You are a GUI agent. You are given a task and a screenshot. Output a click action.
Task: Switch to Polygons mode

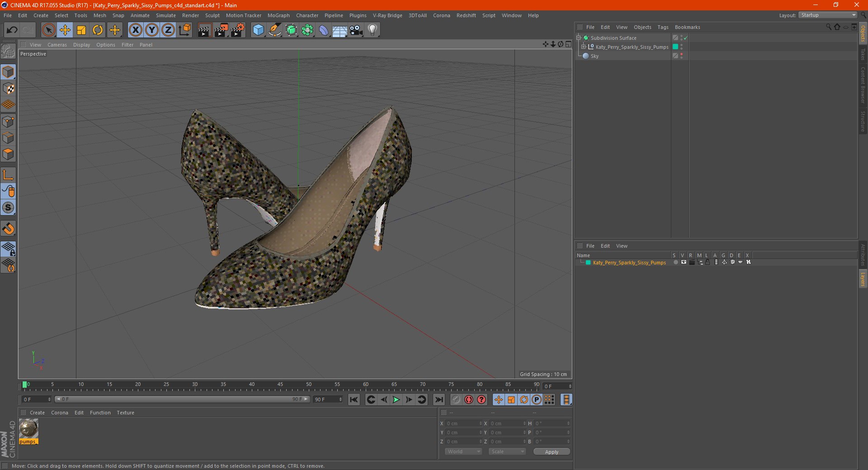[x=8, y=154]
